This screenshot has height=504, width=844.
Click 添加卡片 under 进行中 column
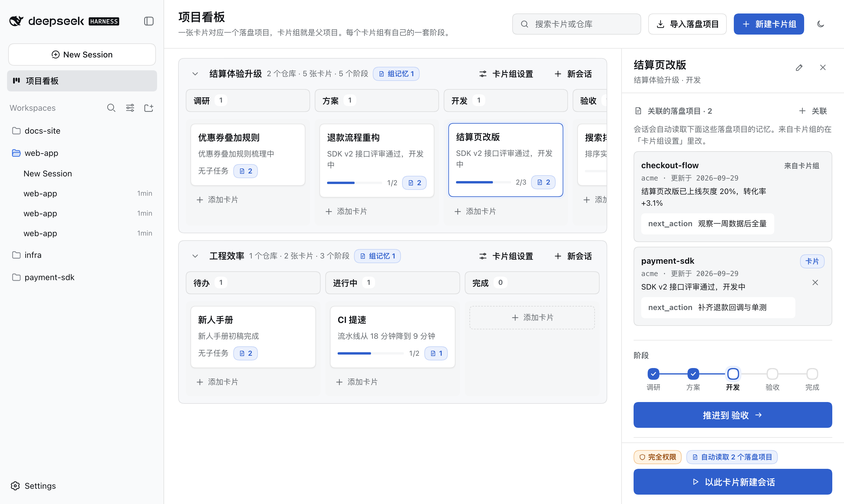click(x=357, y=382)
